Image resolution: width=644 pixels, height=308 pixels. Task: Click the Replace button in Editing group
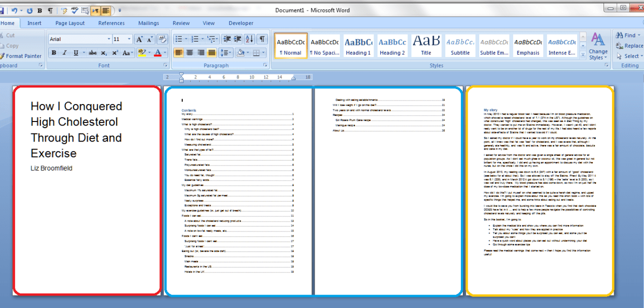click(630, 45)
